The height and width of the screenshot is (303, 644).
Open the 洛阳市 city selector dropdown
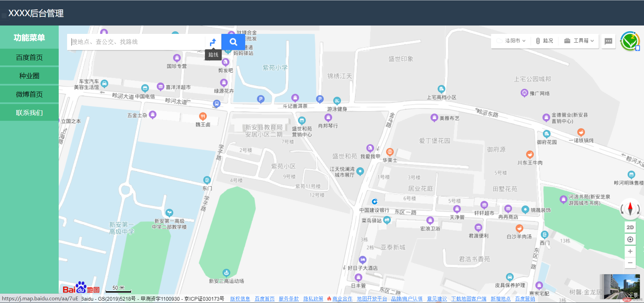click(x=511, y=41)
